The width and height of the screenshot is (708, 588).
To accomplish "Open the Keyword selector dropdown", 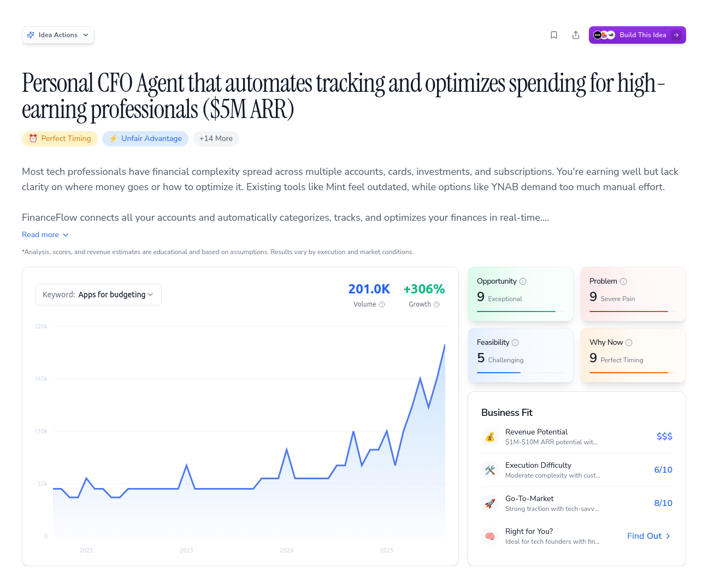I will [x=98, y=295].
